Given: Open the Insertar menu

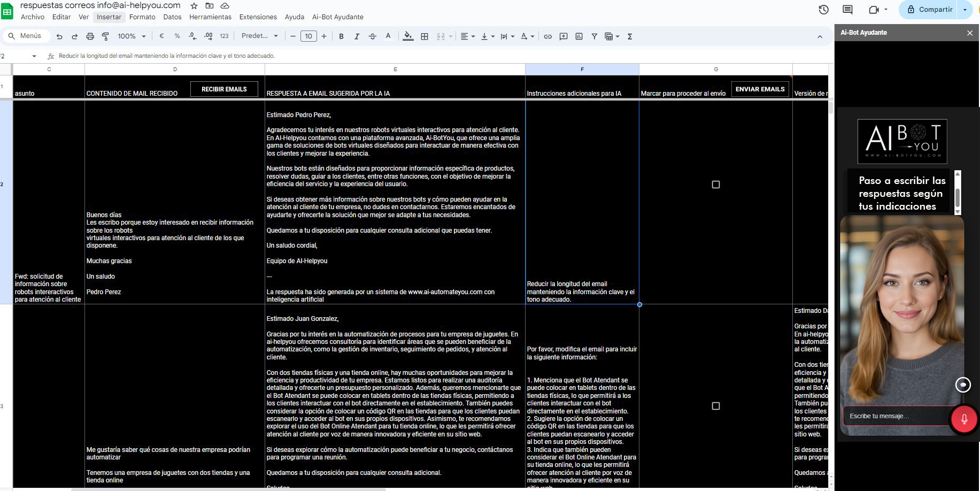Looking at the screenshot, I should click(109, 17).
